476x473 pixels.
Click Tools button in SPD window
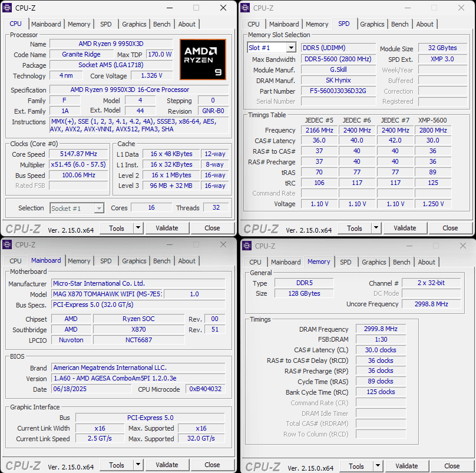pos(355,228)
